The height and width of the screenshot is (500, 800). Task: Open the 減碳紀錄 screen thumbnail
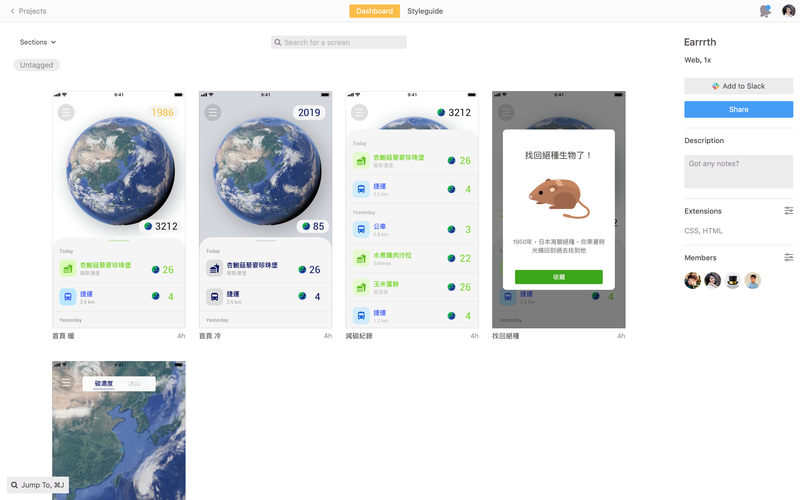412,208
